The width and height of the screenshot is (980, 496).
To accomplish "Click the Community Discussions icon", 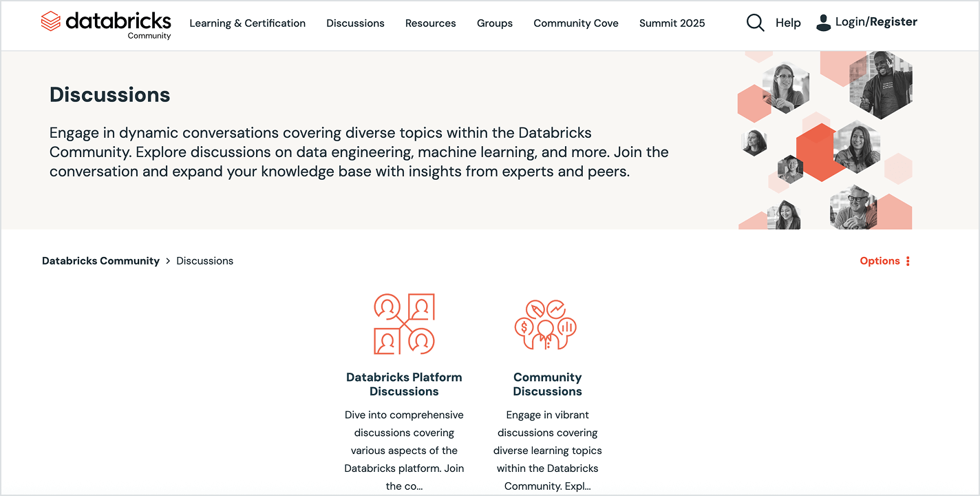I will pyautogui.click(x=547, y=324).
